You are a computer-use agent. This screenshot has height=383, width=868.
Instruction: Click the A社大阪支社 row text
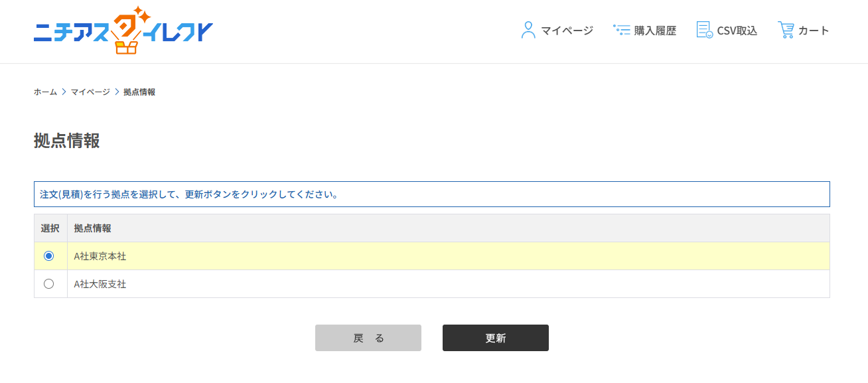[x=100, y=284]
